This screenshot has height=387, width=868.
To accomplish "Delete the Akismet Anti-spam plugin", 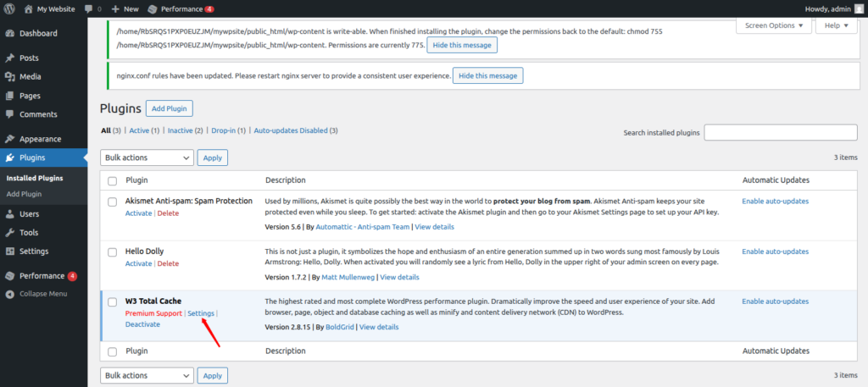I will tap(169, 213).
